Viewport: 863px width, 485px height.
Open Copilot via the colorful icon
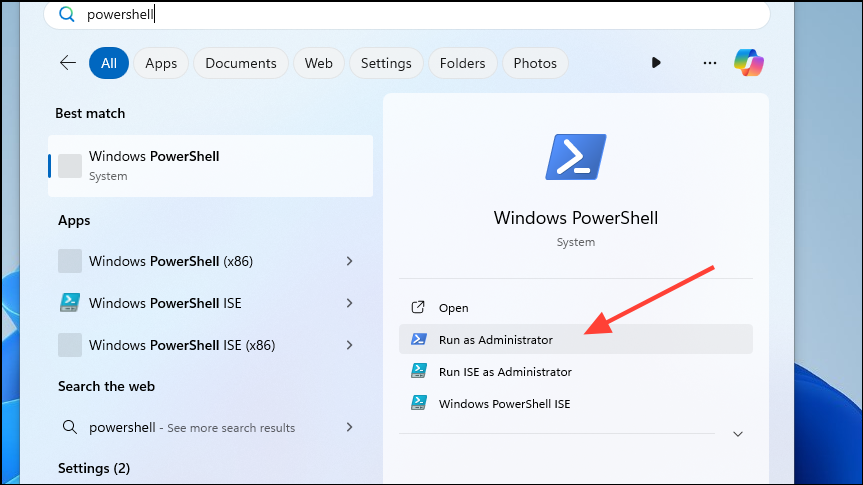coord(749,62)
